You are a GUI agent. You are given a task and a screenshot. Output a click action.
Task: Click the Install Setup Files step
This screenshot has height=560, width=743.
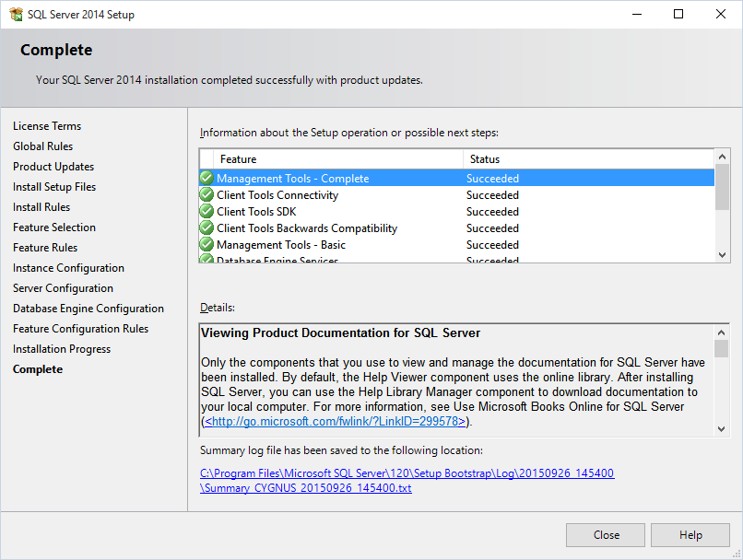click(54, 187)
